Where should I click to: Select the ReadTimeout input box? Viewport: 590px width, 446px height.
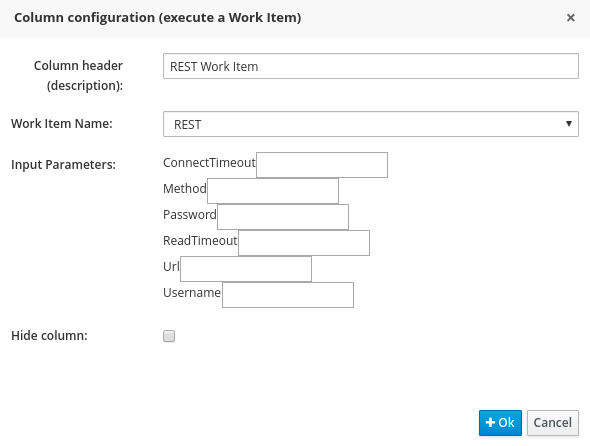(x=304, y=243)
